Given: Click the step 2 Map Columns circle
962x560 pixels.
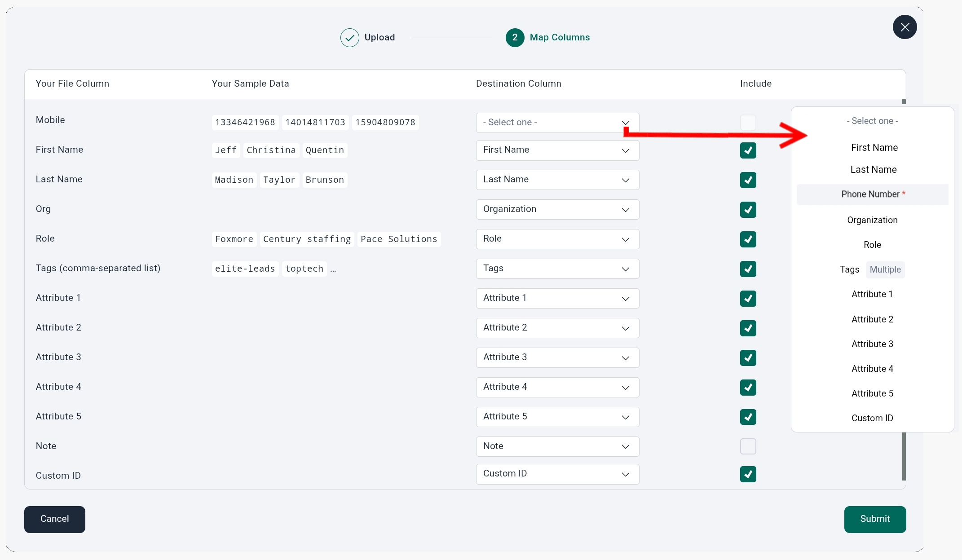Looking at the screenshot, I should (x=515, y=38).
